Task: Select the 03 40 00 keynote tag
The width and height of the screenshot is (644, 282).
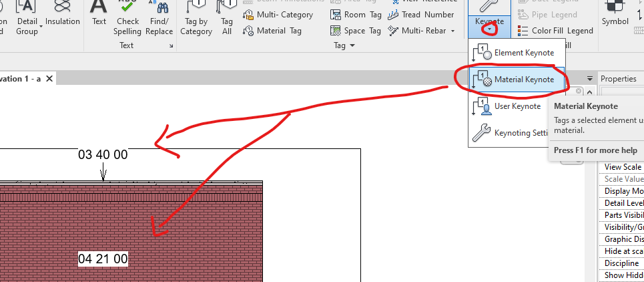Action: tap(103, 155)
